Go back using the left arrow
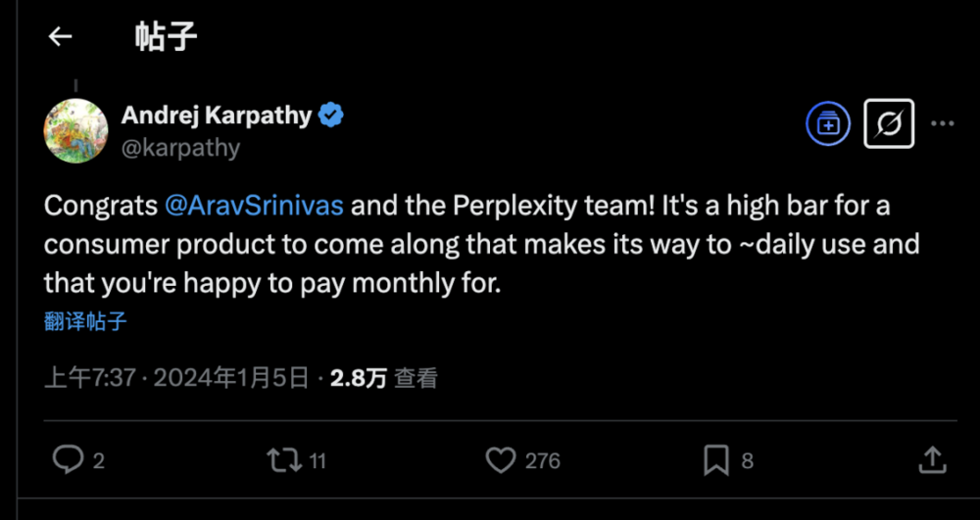This screenshot has height=520, width=980. (61, 36)
